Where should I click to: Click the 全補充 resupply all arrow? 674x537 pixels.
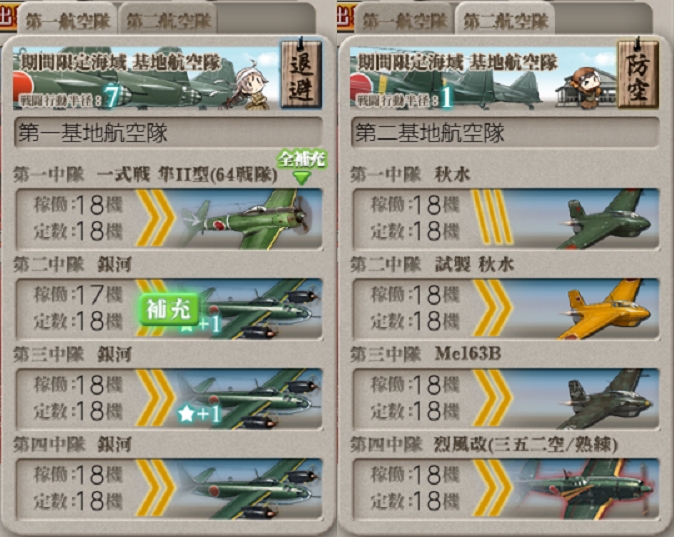(x=302, y=167)
